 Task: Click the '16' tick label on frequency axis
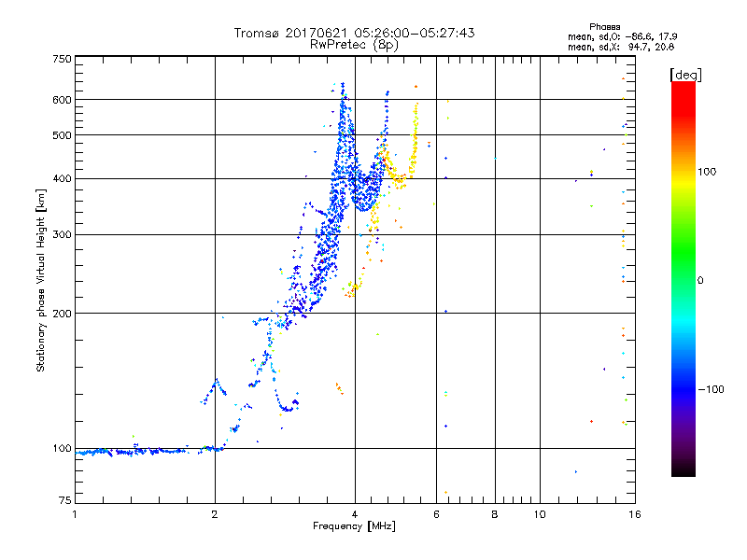635,514
